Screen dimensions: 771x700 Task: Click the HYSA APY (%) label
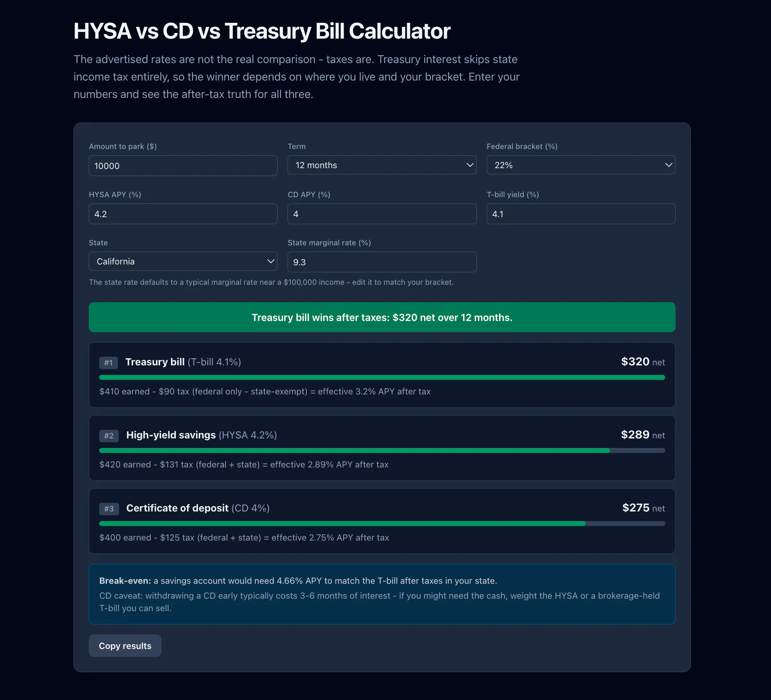click(115, 195)
